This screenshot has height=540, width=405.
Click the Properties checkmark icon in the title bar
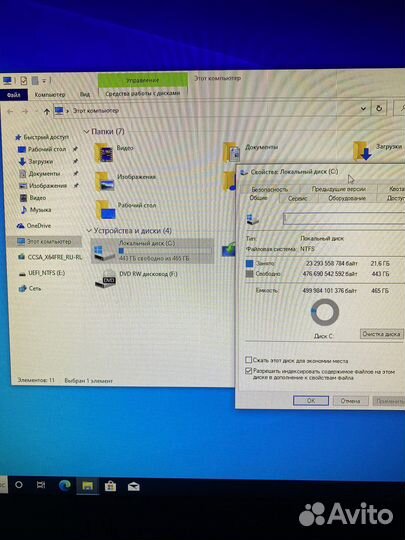click(23, 81)
